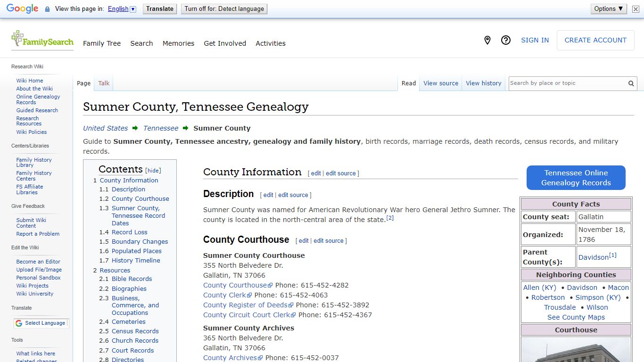
Task: Open the Memories menu
Action: tap(178, 43)
